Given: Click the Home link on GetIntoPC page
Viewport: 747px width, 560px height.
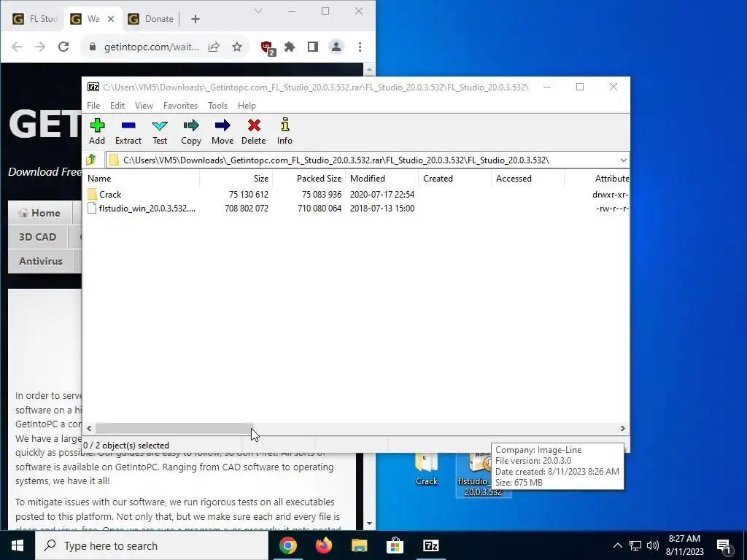Looking at the screenshot, I should click(x=40, y=213).
